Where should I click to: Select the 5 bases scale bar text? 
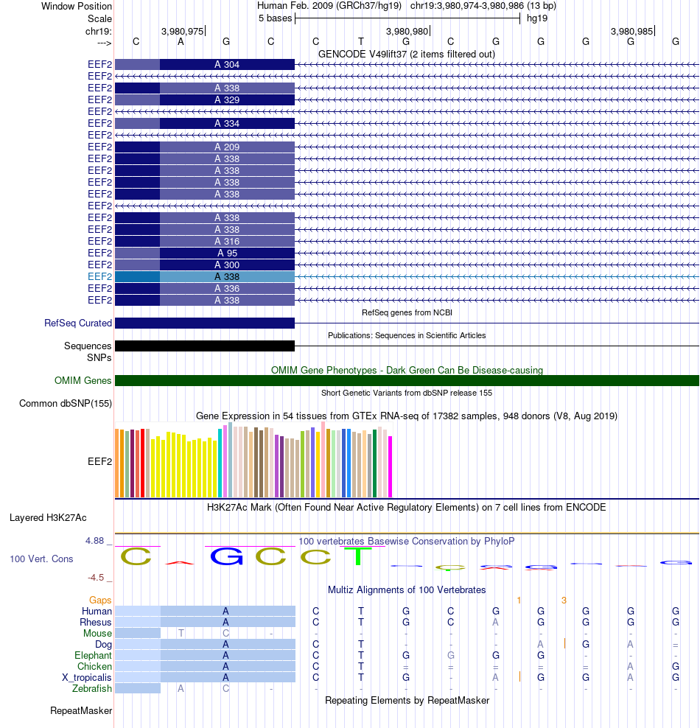click(x=276, y=18)
